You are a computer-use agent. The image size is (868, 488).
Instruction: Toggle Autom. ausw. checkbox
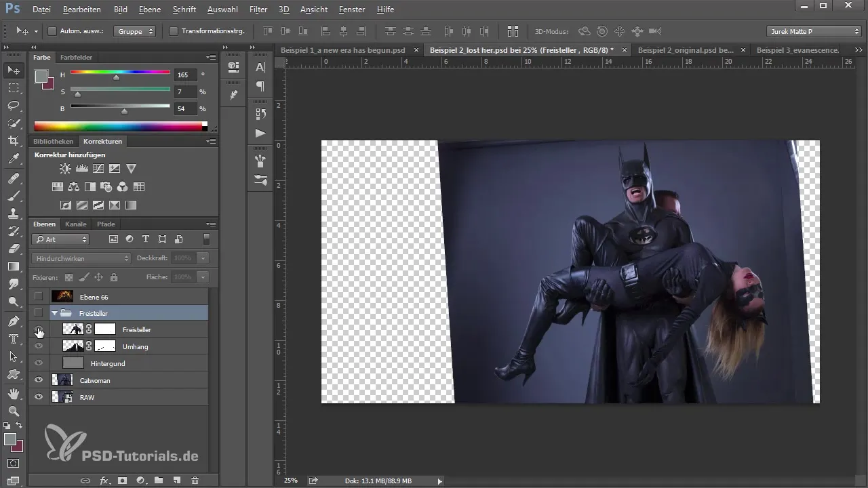pyautogui.click(x=52, y=31)
